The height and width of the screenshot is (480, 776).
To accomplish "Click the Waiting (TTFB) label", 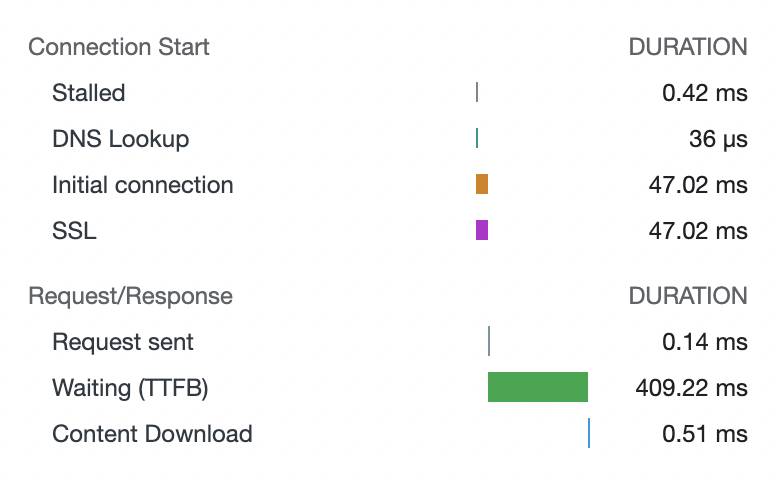I will [130, 387].
